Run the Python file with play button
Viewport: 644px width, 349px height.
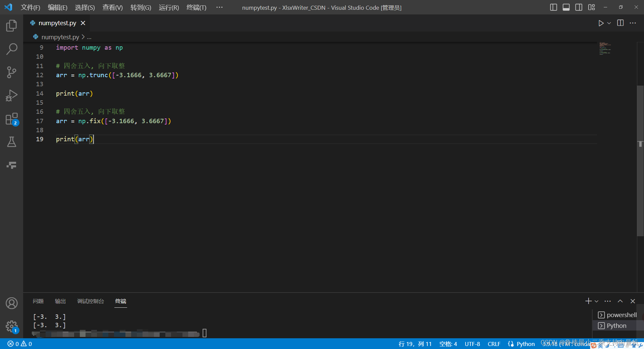click(601, 23)
